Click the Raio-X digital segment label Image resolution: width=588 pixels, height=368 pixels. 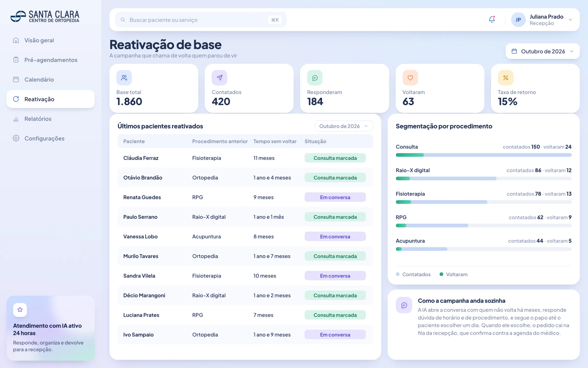[x=413, y=170]
